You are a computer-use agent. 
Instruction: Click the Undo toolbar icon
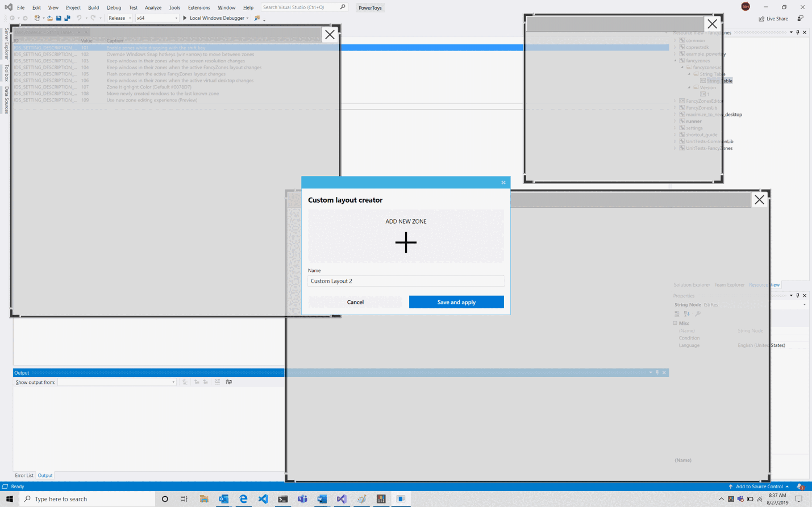click(x=79, y=18)
